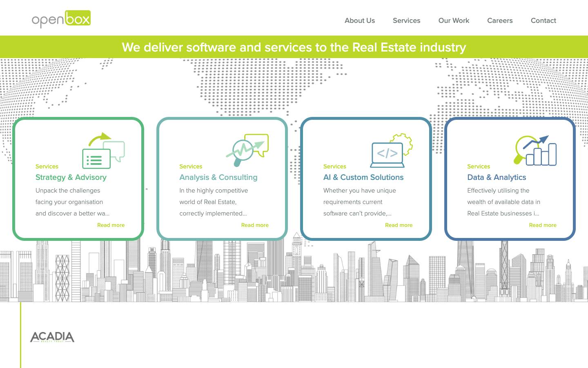Open the AI & Custom Solutions heading

(363, 177)
